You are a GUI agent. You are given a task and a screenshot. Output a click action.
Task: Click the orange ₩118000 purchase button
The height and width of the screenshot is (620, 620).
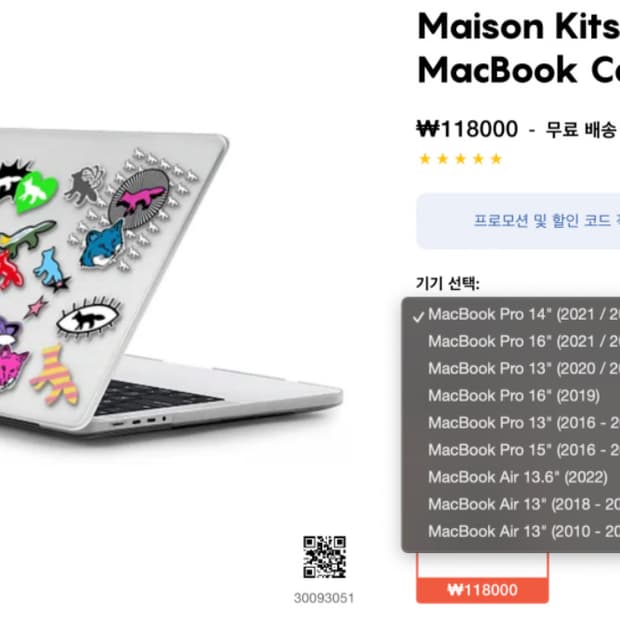tap(482, 590)
